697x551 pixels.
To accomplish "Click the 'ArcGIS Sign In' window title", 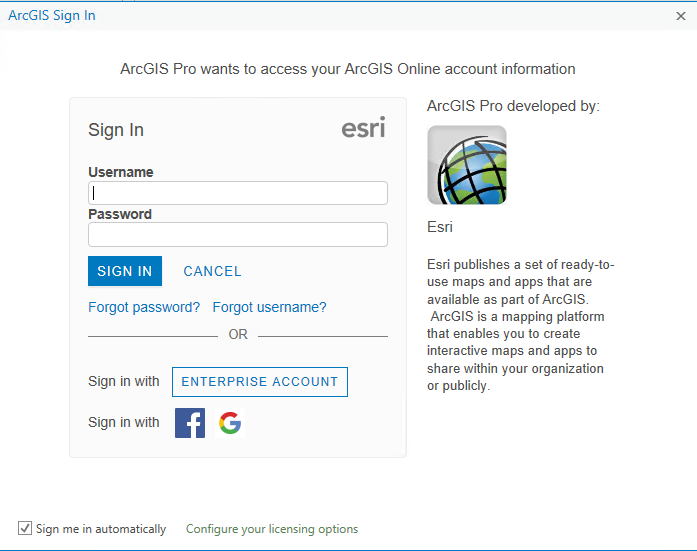I will (52, 16).
